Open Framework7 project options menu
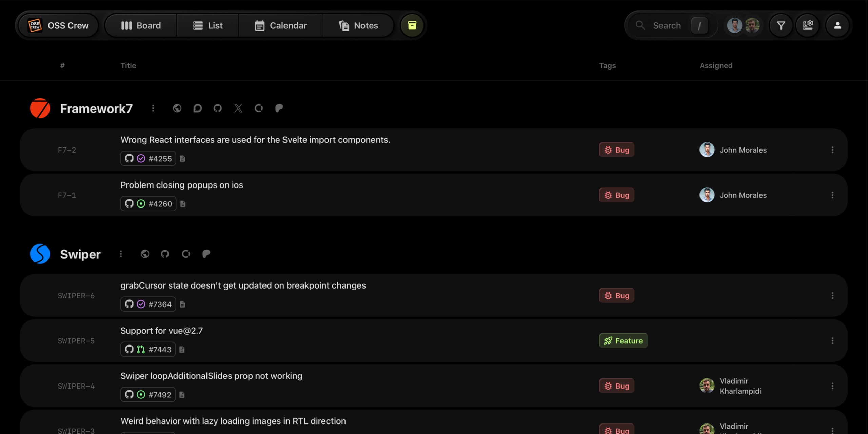This screenshot has height=434, width=868. [x=153, y=108]
